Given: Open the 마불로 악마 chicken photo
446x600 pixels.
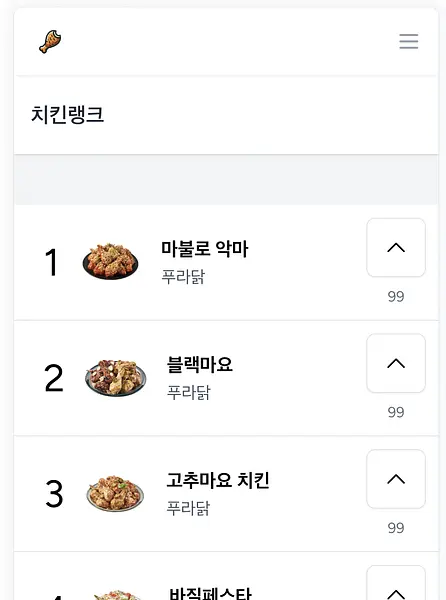Looking at the screenshot, I should coord(111,261).
